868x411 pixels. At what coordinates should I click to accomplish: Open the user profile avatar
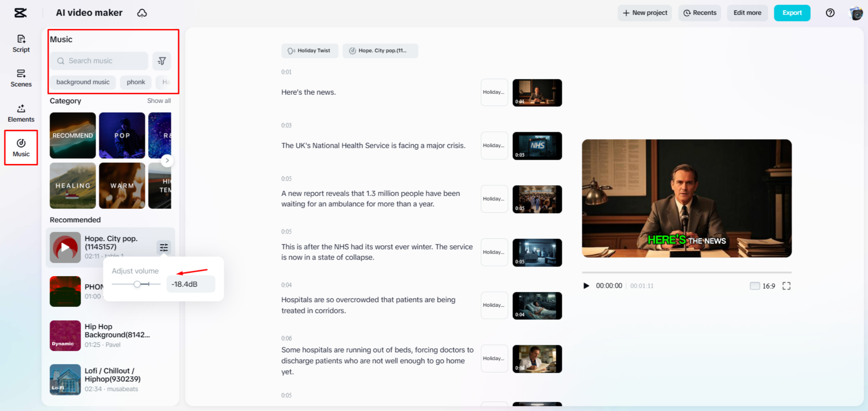[x=856, y=13]
